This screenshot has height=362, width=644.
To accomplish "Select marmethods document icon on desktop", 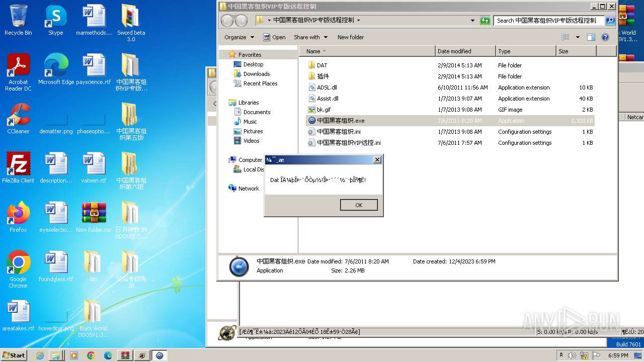I will 94,21.
